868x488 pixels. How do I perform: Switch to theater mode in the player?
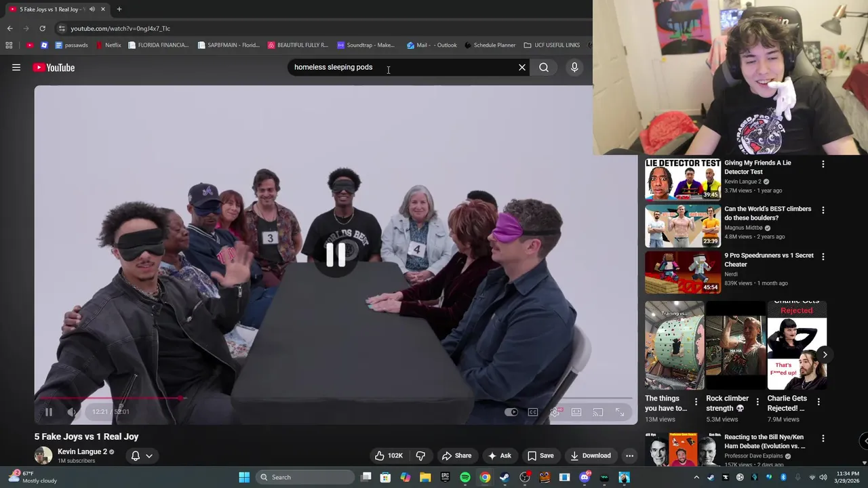click(x=576, y=411)
